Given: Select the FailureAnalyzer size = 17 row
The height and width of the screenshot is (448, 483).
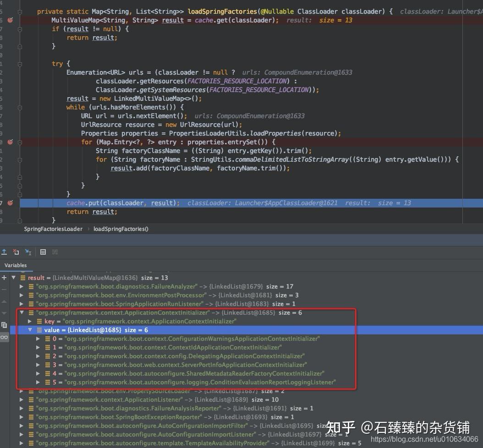Looking at the screenshot, I should pos(247,286).
